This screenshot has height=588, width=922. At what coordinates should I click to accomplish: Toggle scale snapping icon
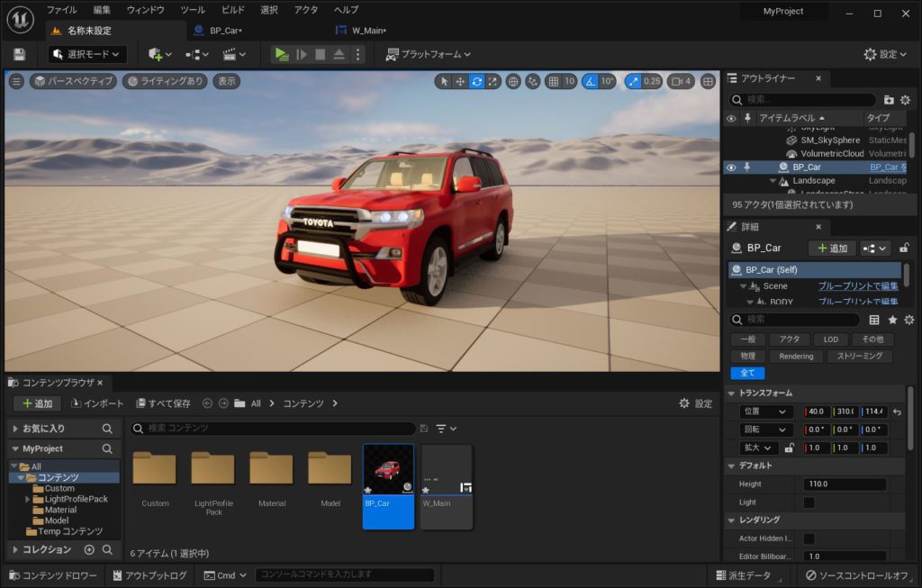pos(633,82)
